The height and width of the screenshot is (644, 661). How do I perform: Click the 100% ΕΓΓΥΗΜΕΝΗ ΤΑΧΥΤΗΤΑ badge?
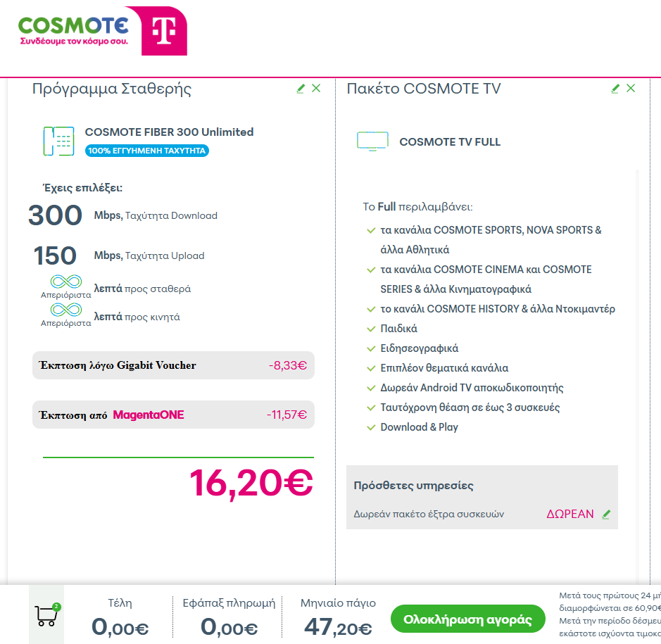pyautogui.click(x=147, y=151)
